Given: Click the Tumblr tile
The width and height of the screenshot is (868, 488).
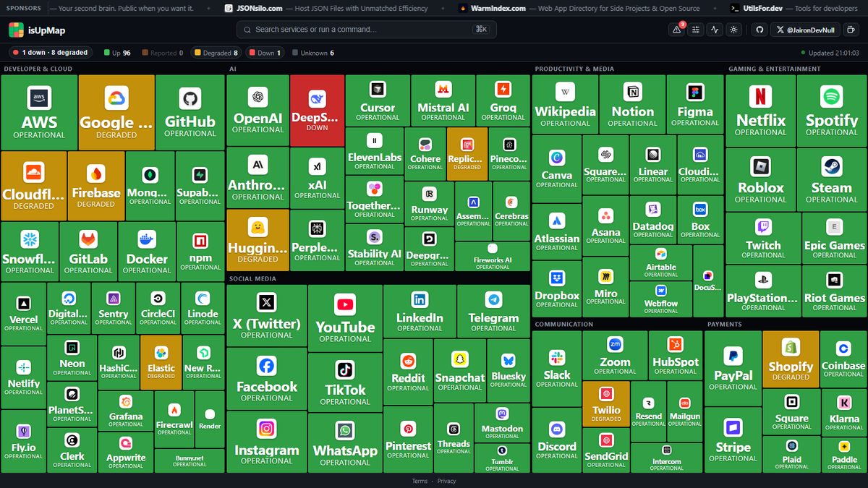Looking at the screenshot, I should (502, 457).
